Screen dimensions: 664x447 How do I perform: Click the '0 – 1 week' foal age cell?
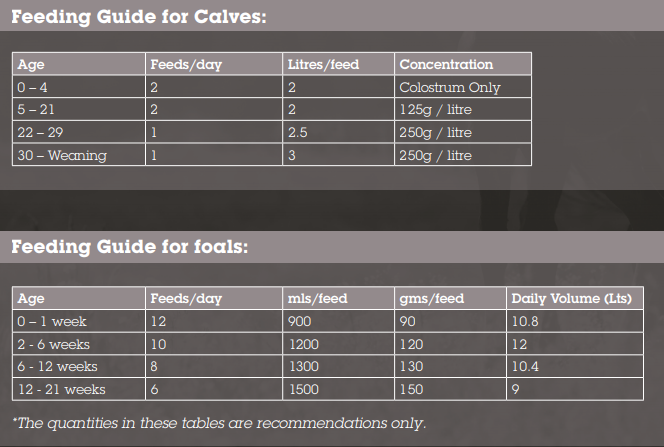click(79, 321)
